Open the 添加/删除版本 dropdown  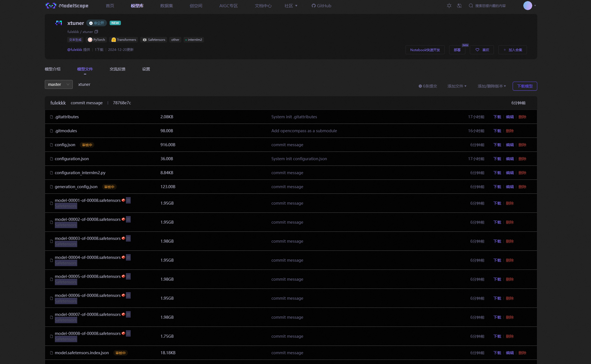pyautogui.click(x=491, y=86)
